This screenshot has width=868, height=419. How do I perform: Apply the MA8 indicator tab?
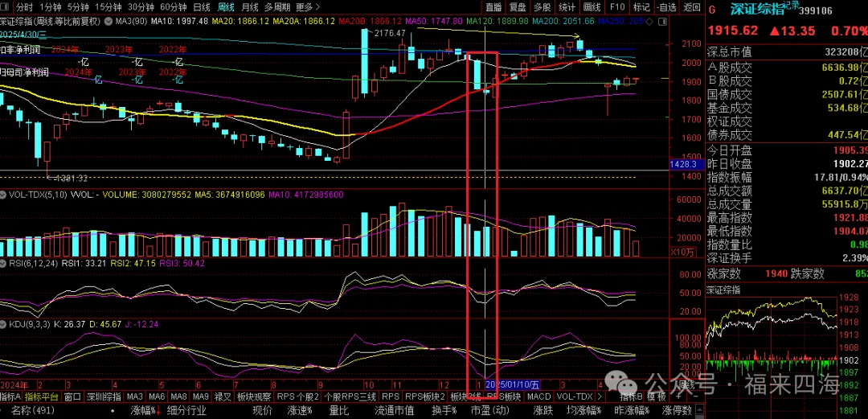click(178, 396)
